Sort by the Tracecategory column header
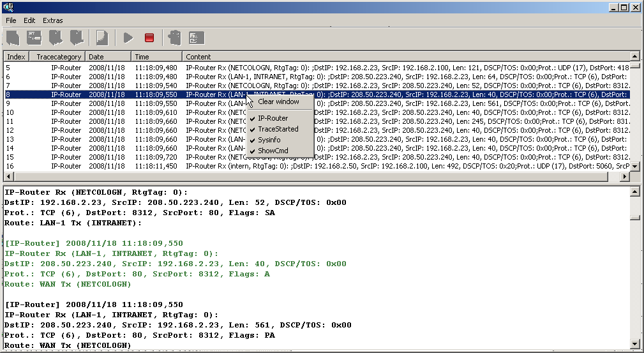 pos(59,57)
